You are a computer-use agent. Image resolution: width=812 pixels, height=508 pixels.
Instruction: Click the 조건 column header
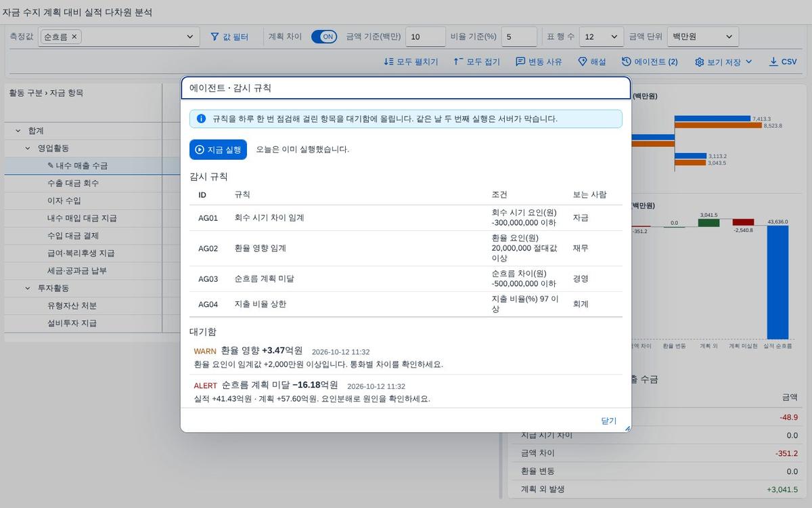pos(499,195)
